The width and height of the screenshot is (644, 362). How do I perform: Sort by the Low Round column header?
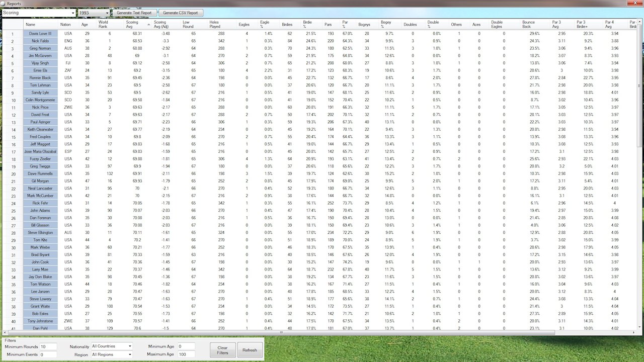click(193, 24)
